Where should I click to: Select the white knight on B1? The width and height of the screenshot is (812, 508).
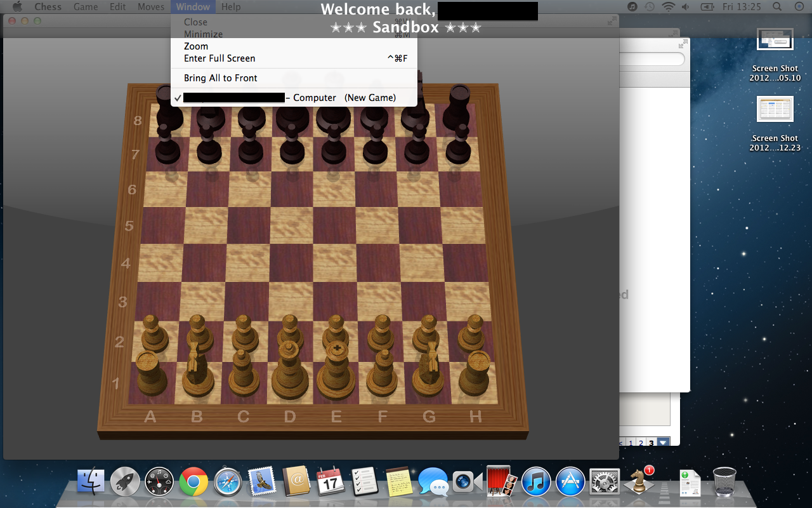click(197, 370)
